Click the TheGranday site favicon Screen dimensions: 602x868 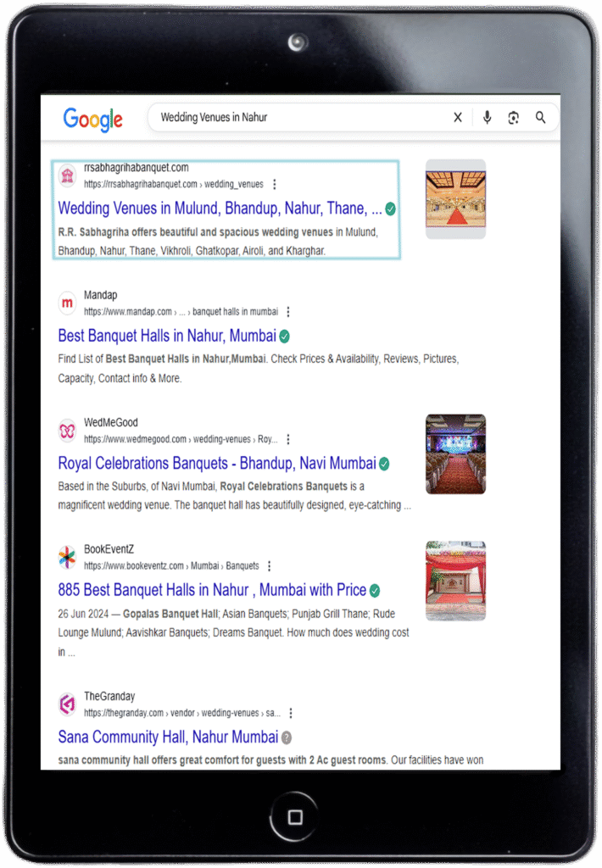click(68, 704)
